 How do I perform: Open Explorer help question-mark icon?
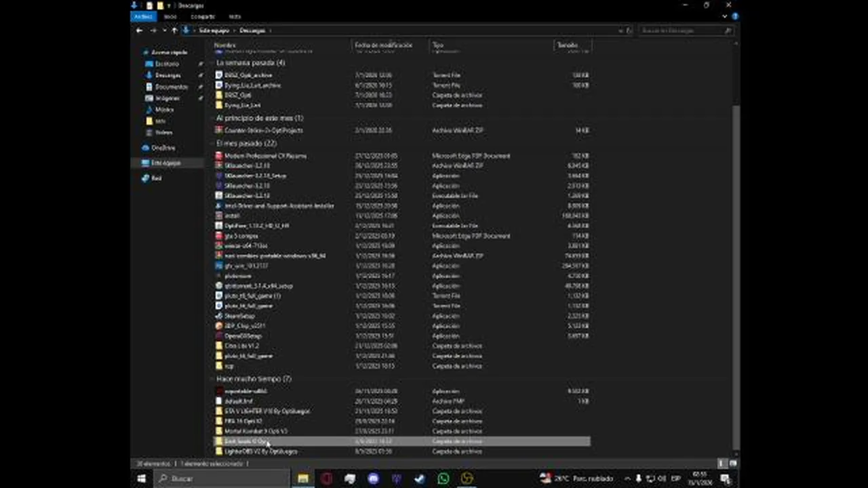(x=734, y=16)
